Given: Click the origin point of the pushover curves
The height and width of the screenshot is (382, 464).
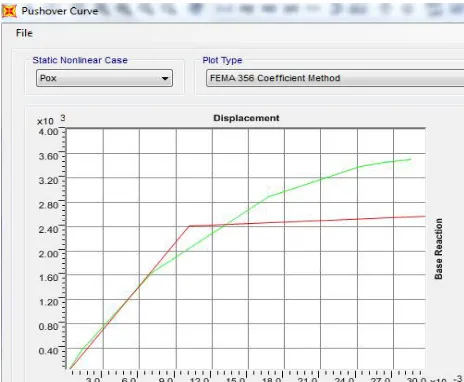Looking at the screenshot, I should (x=70, y=368).
